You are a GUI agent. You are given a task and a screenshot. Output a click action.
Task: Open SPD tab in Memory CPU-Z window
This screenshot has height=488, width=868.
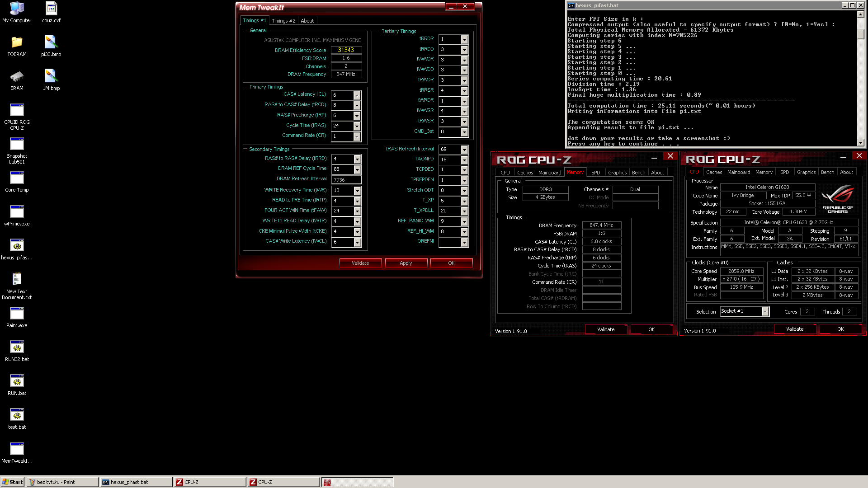point(596,173)
